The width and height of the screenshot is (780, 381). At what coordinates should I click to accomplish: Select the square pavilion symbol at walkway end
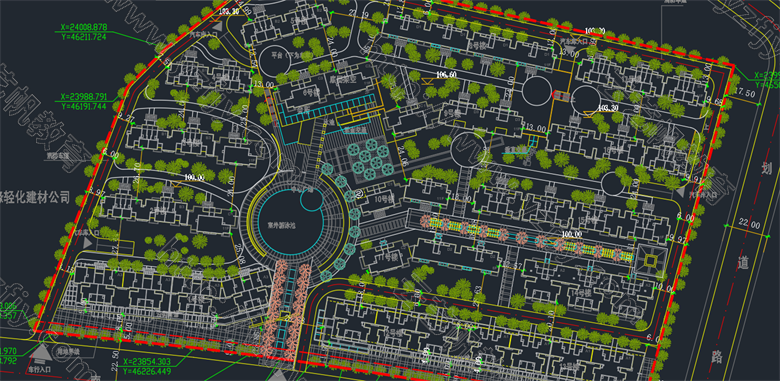tap(649, 260)
